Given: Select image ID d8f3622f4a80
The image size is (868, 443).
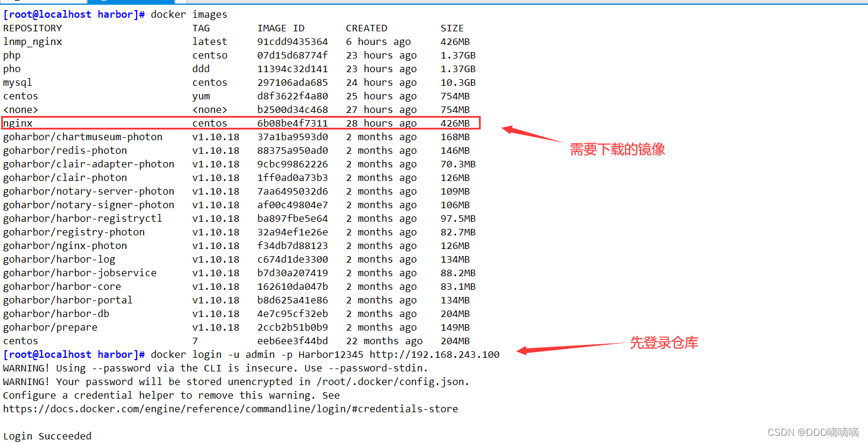Looking at the screenshot, I should coord(293,96).
